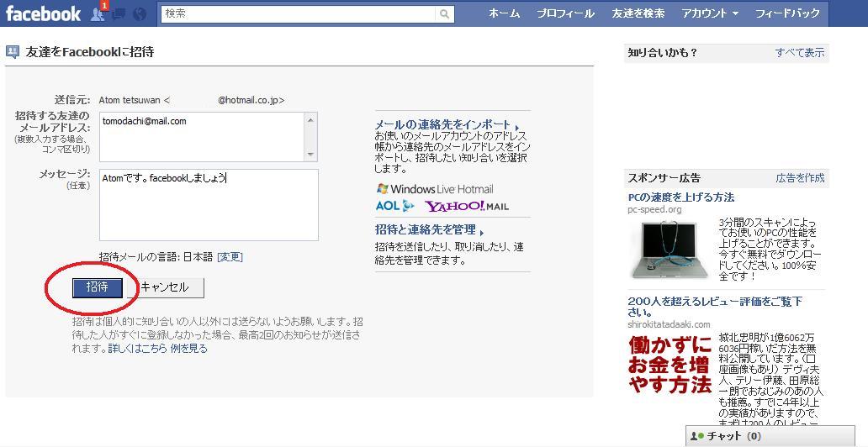Open the 200人を超えるレビュー評価 ad title

tap(714, 307)
